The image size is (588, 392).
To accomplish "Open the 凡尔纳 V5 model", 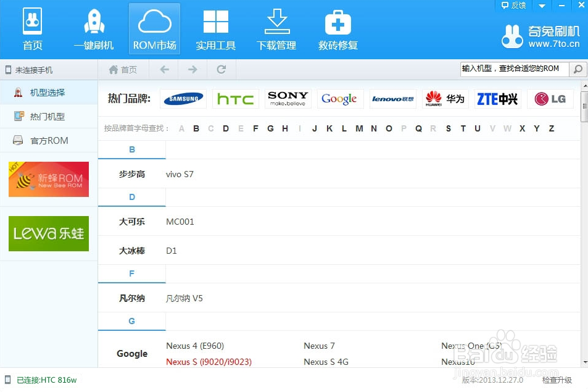I will 184,298.
